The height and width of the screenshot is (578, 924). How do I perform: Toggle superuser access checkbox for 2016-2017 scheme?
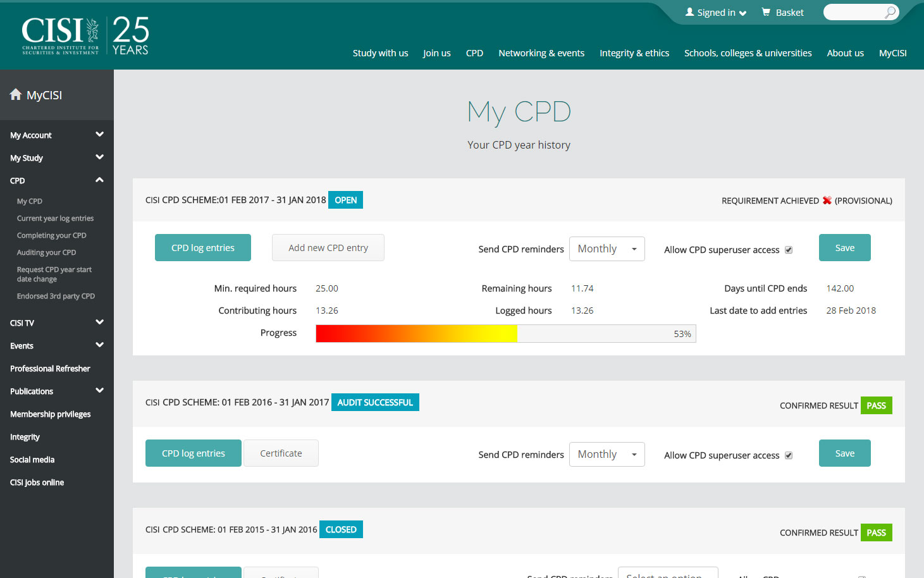[x=789, y=455]
